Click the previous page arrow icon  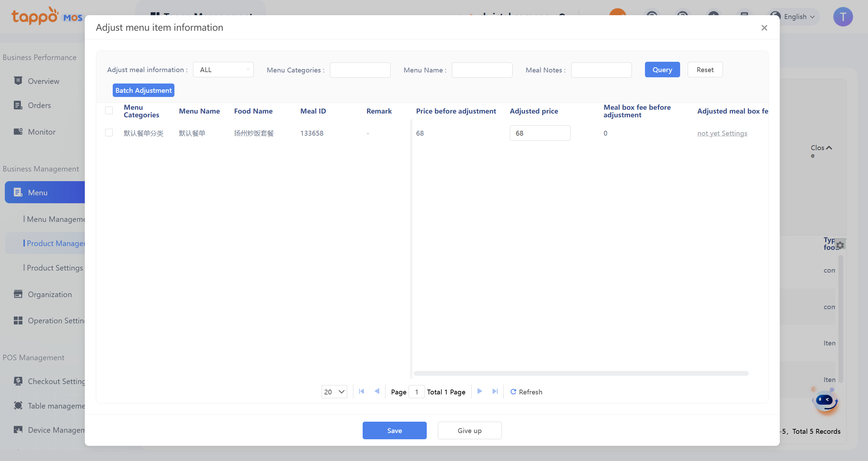pyautogui.click(x=377, y=391)
